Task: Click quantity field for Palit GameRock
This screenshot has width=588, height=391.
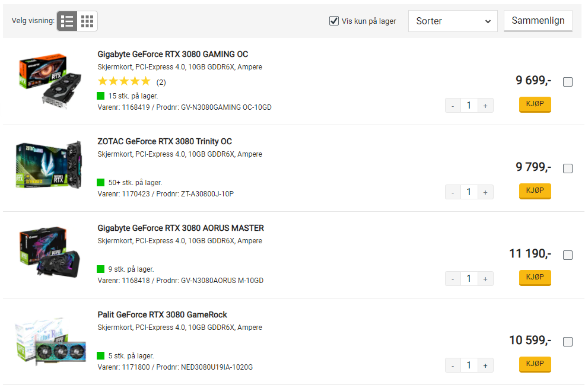Action: pos(469,365)
